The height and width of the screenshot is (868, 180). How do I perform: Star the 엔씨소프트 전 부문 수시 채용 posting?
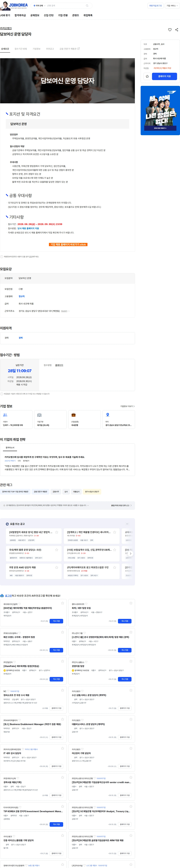pos(62,690)
